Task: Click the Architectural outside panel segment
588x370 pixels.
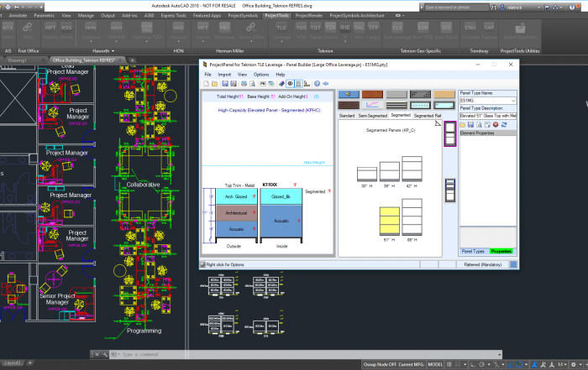Action: [236, 213]
